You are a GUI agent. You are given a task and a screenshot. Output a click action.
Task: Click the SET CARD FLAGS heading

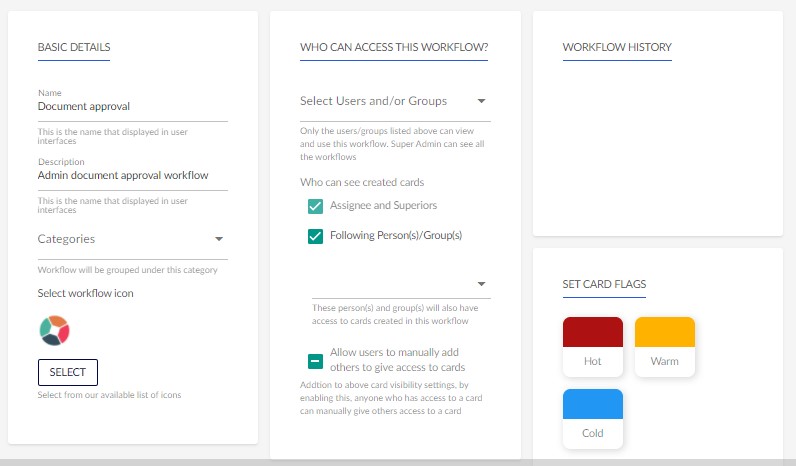point(604,284)
